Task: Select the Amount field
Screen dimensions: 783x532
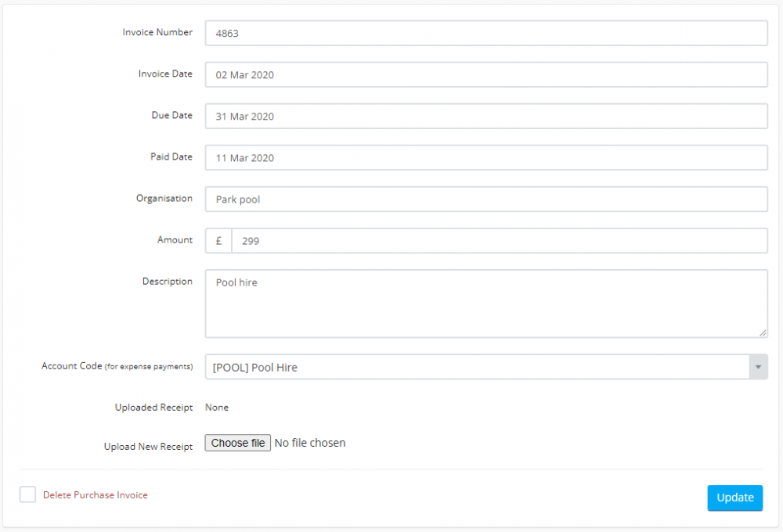Action: (501, 240)
